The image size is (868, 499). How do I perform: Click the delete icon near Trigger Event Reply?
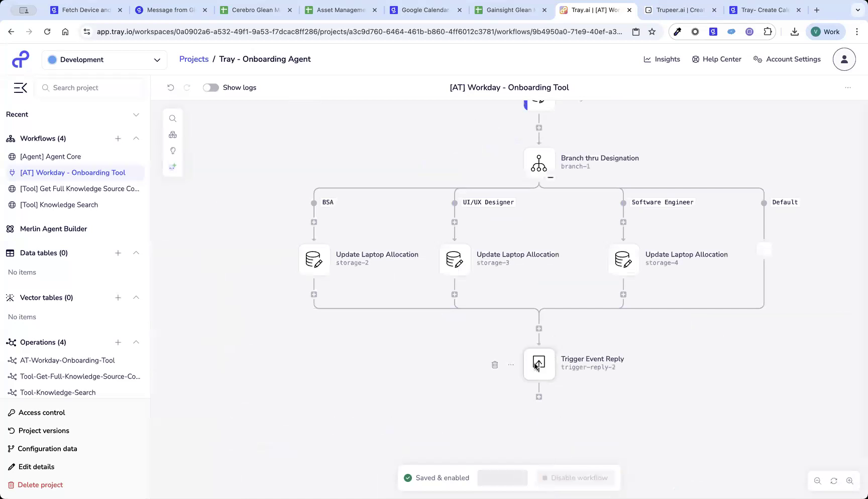[495, 364]
